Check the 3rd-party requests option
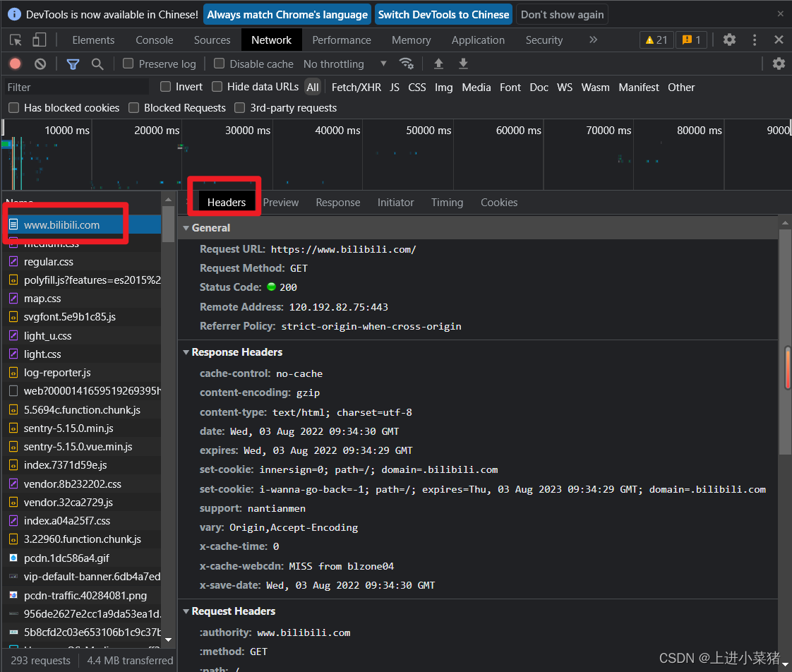Image resolution: width=792 pixels, height=672 pixels. [x=240, y=107]
